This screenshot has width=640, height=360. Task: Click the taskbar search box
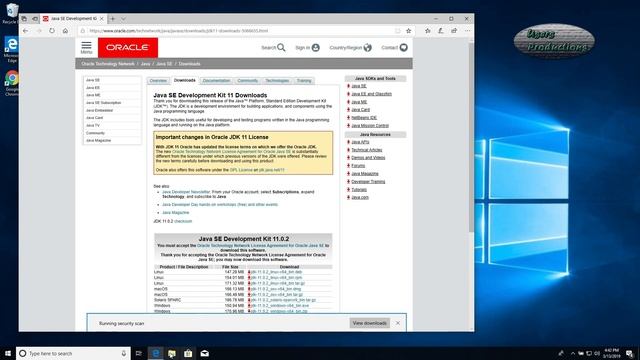coord(73,353)
